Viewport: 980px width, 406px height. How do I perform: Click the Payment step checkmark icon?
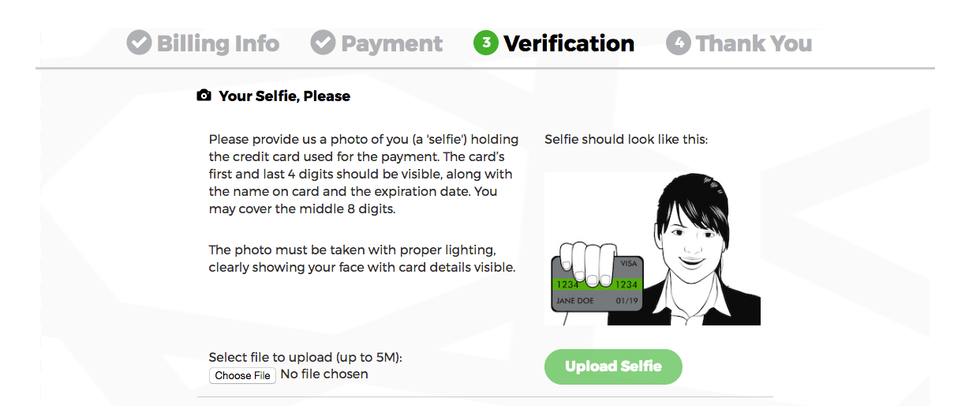pyautogui.click(x=323, y=43)
